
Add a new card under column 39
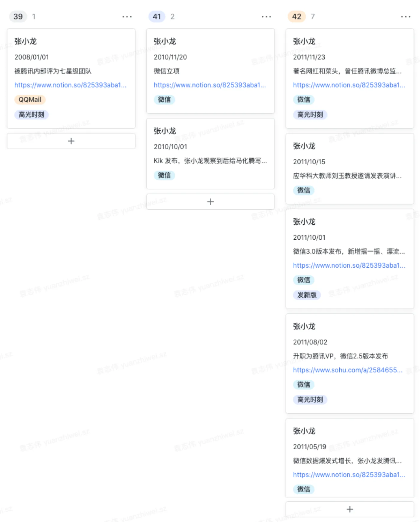71,141
